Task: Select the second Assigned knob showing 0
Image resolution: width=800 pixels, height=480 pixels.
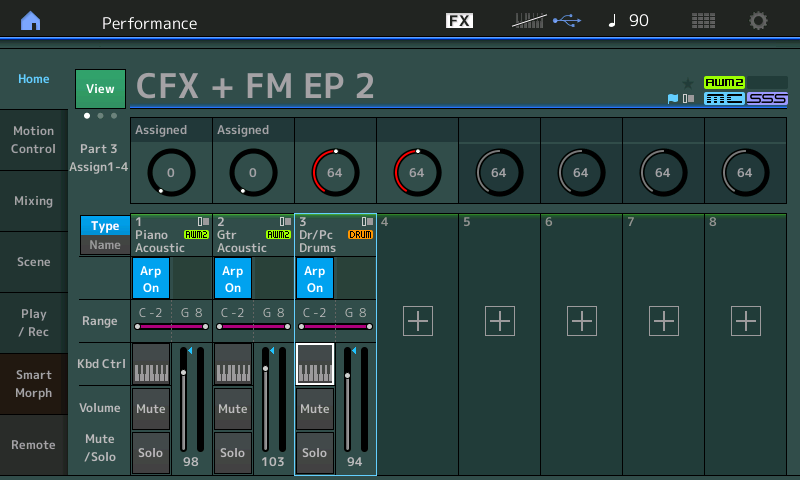Action: coord(253,172)
